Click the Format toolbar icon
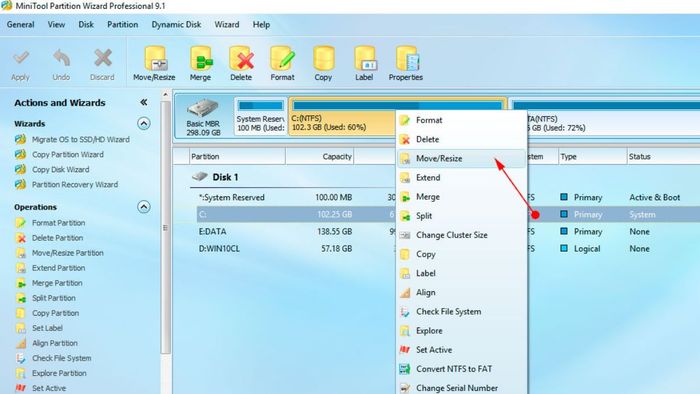This screenshot has width=700, height=394. [282, 63]
